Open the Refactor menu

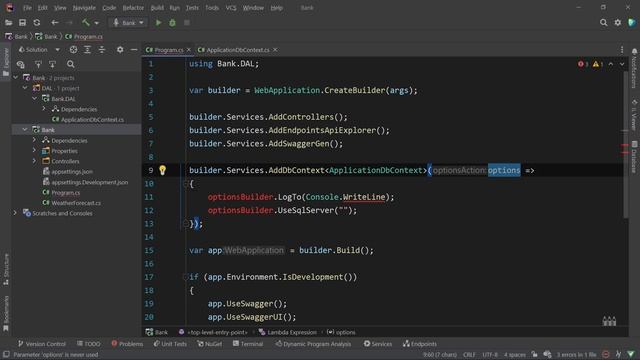click(133, 8)
